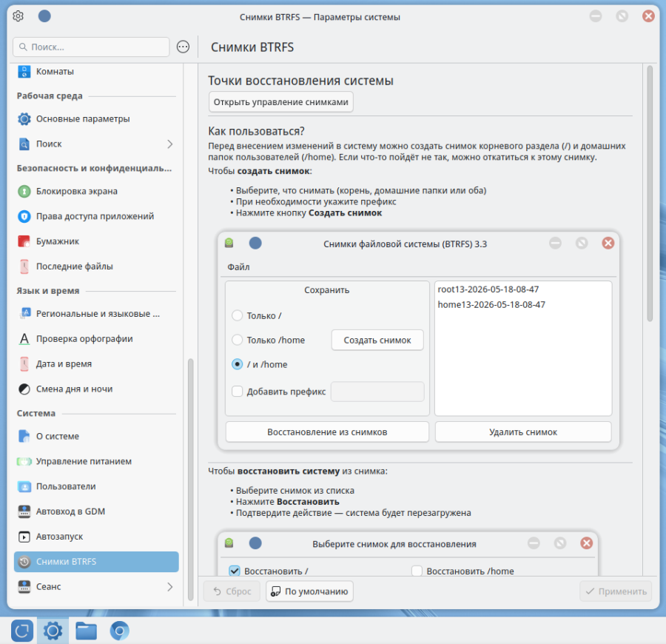Image resolution: width=666 pixels, height=644 pixels.
Task: Toggle Восстановить / checkbox in illustration
Action: click(x=235, y=571)
